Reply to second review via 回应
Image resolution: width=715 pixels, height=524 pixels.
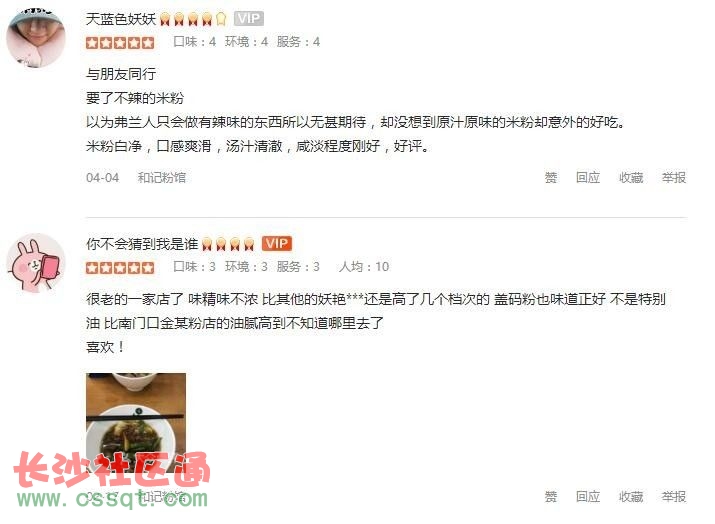pos(588,496)
